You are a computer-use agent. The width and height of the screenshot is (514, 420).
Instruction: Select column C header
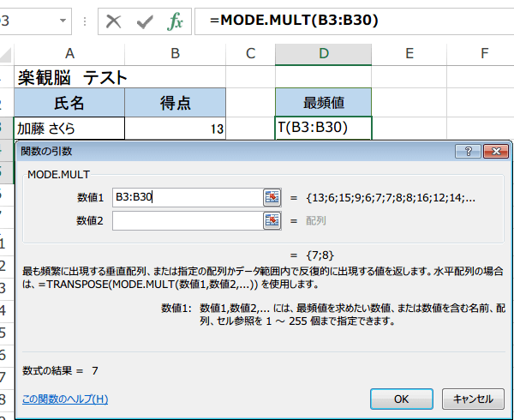251,53
